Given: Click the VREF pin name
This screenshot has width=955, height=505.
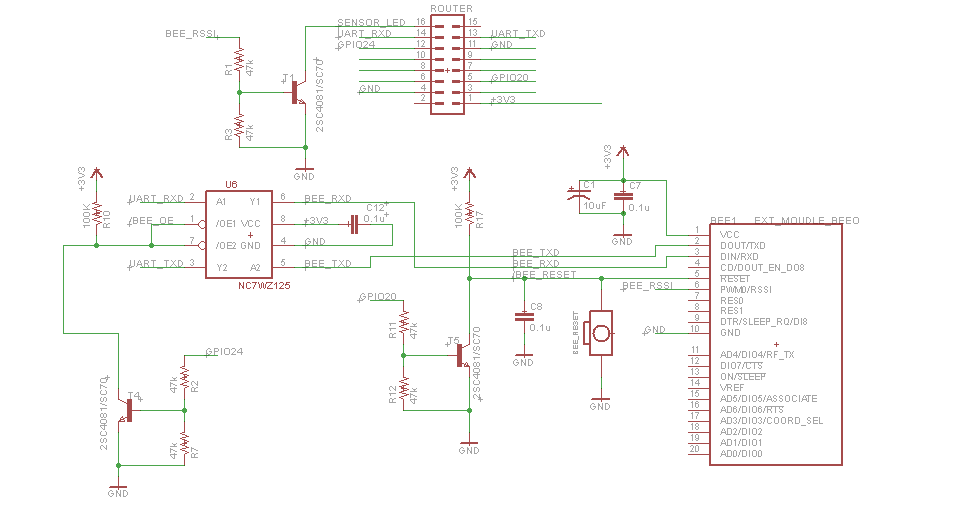Looking at the screenshot, I should [x=732, y=387].
